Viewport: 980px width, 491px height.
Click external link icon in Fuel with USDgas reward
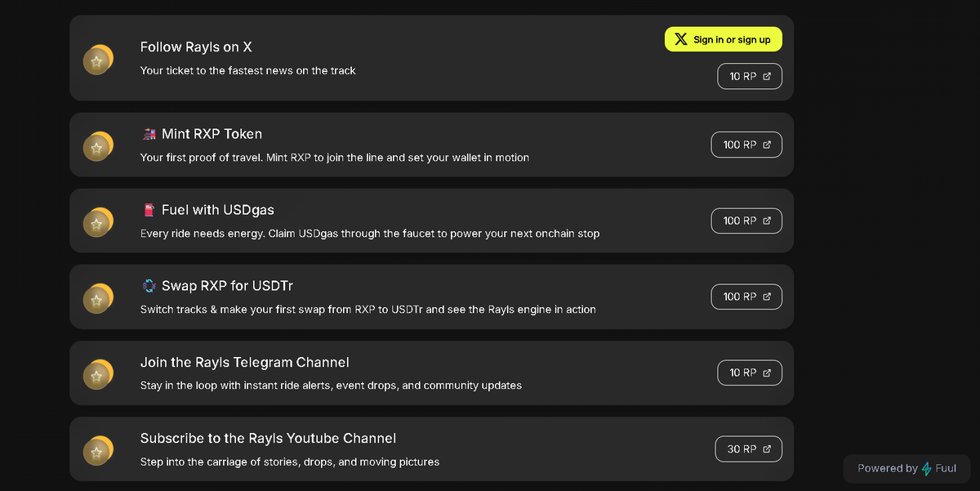point(767,221)
